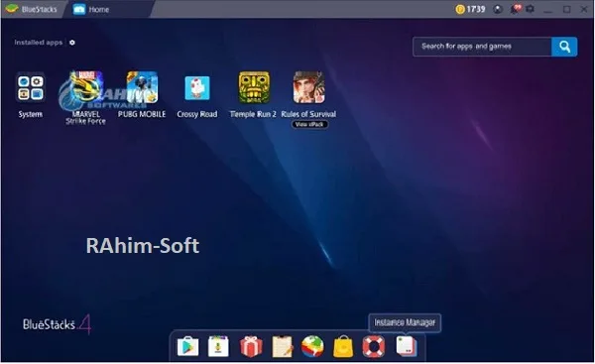The width and height of the screenshot is (595, 364).
Task: Open the lifebuoy help icon
Action: pos(374,346)
